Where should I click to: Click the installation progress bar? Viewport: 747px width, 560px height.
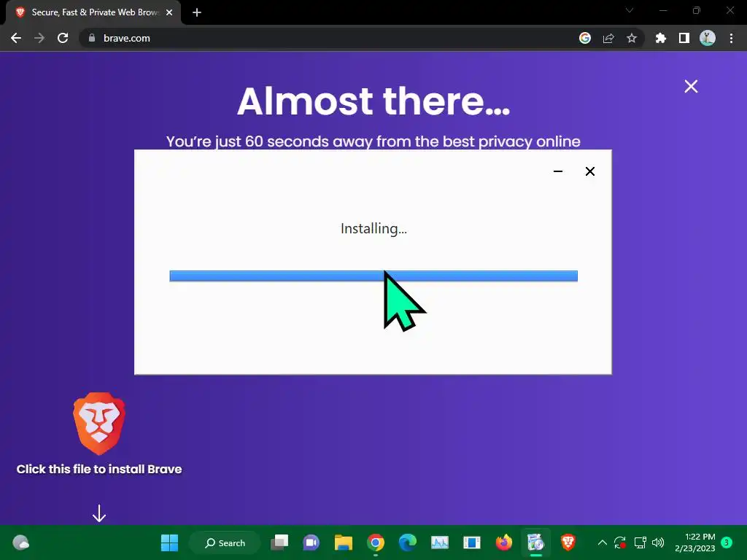point(373,276)
